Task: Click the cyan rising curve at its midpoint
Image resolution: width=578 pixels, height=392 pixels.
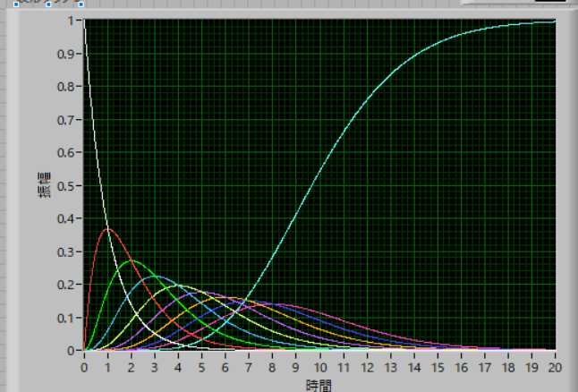Action: tap(313, 185)
